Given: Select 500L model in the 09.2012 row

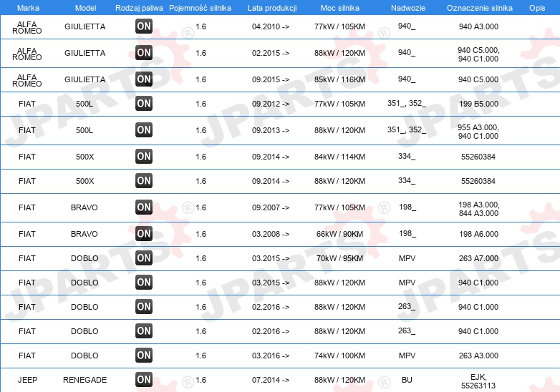Looking at the screenshot, I should (x=85, y=104).
